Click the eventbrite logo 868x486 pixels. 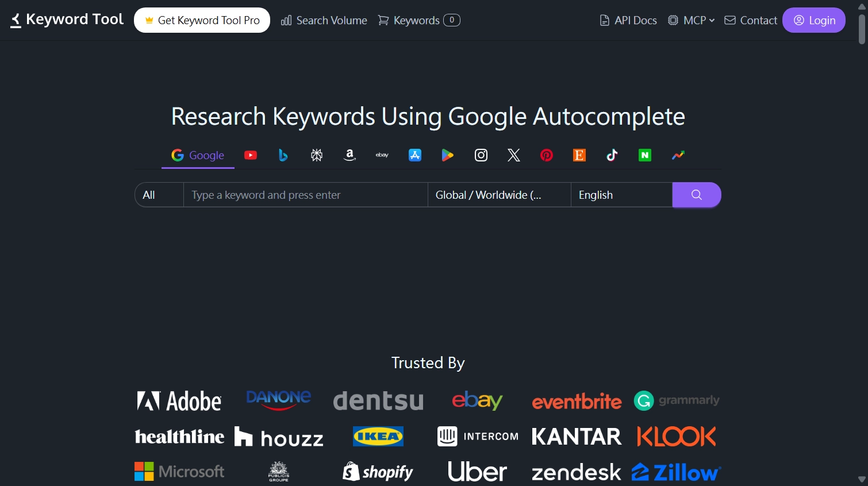click(577, 402)
